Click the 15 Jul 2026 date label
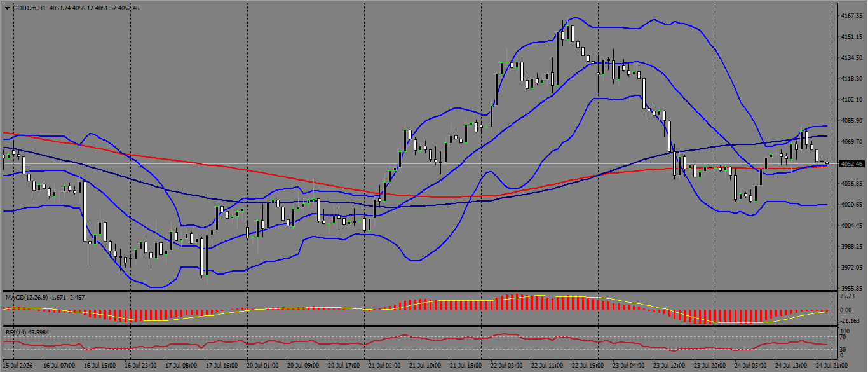Image resolution: width=868 pixels, height=372 pixels. pyautogui.click(x=18, y=366)
